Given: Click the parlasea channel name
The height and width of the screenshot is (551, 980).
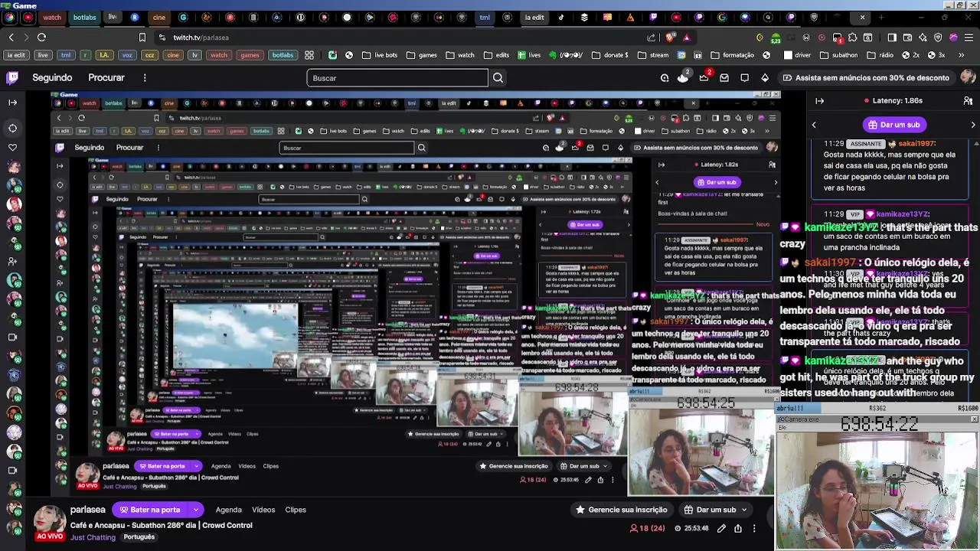Looking at the screenshot, I should 88,510.
